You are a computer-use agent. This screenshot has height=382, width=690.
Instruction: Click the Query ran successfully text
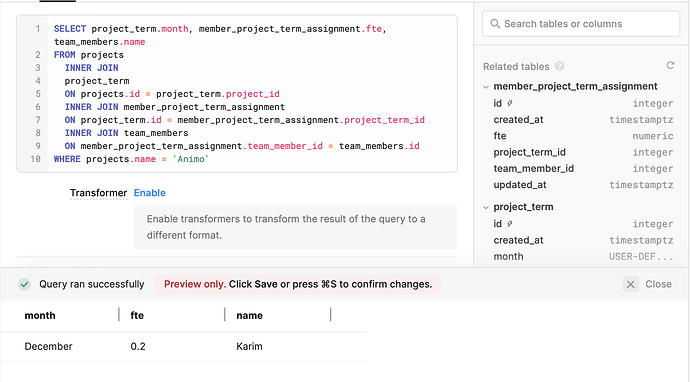click(x=92, y=284)
